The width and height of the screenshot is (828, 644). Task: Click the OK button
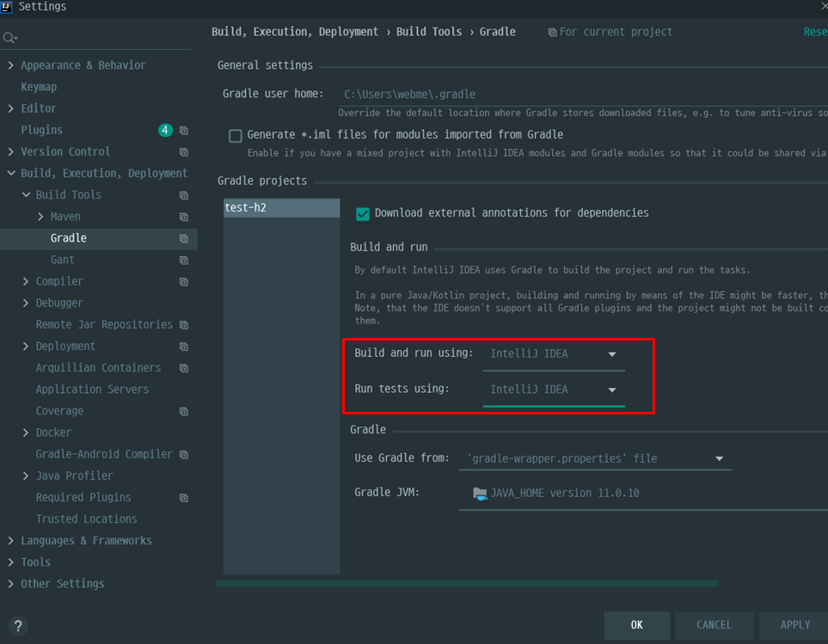click(637, 625)
